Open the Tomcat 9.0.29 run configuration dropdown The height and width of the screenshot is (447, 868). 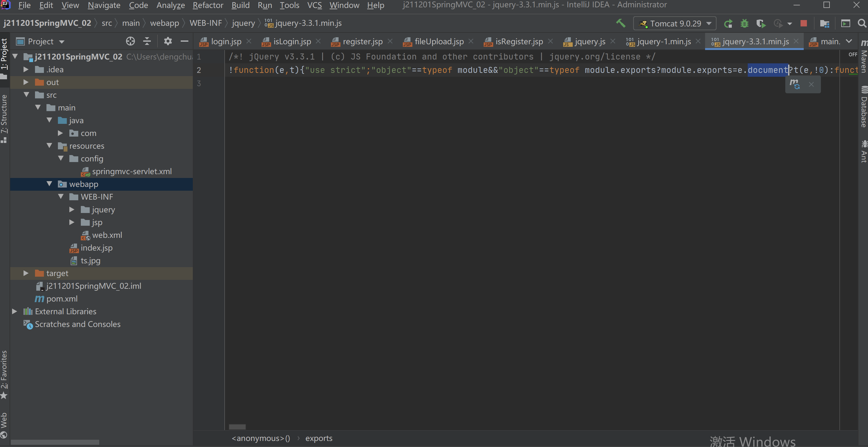tap(675, 24)
